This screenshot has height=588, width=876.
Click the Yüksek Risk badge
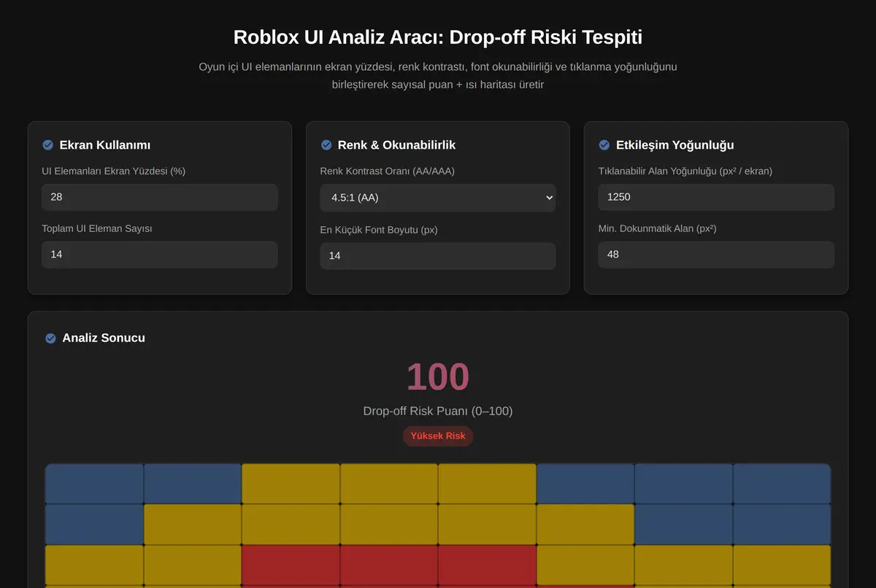pos(438,436)
